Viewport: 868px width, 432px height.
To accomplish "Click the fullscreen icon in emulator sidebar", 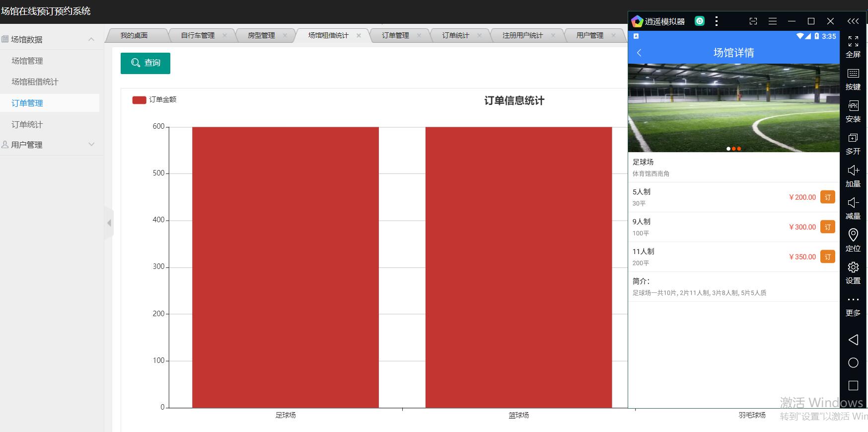I will pos(853,42).
